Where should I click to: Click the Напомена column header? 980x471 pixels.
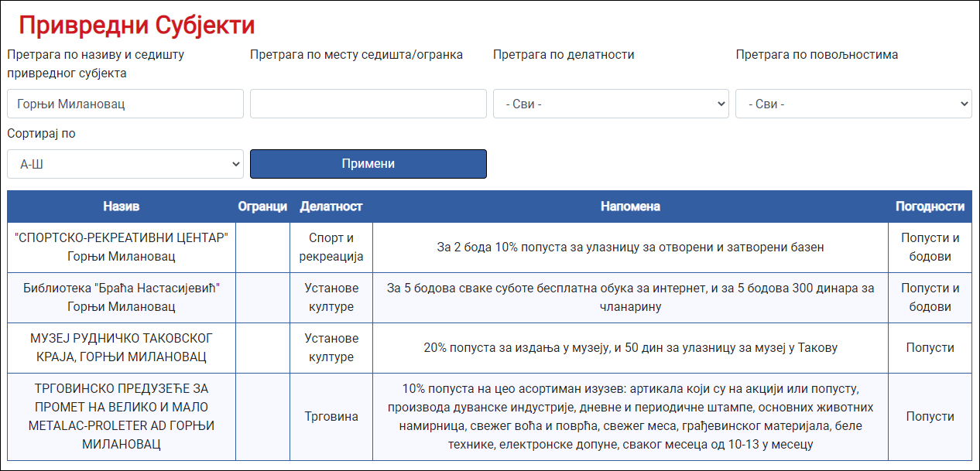[631, 206]
